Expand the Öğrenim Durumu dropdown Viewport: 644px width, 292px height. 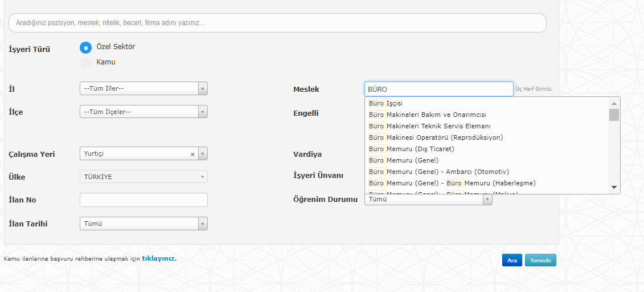click(x=487, y=200)
